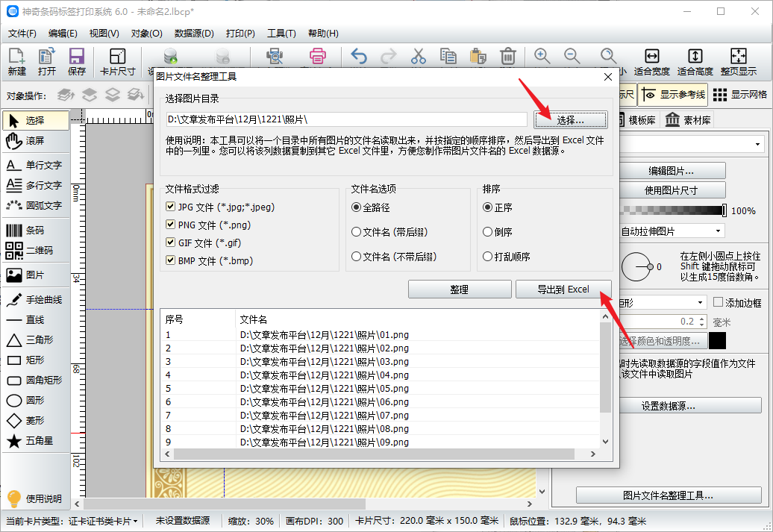The height and width of the screenshot is (532, 773).
Task: Select 文件名 (不带后缀) radio option
Action: (356, 257)
